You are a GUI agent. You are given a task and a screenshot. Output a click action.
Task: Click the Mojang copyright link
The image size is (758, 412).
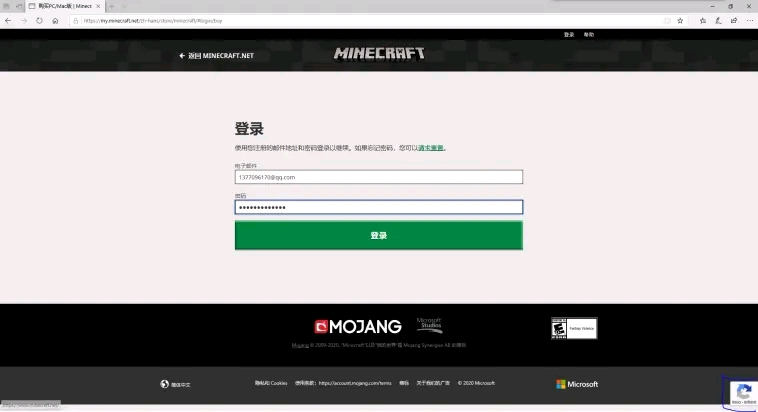300,345
